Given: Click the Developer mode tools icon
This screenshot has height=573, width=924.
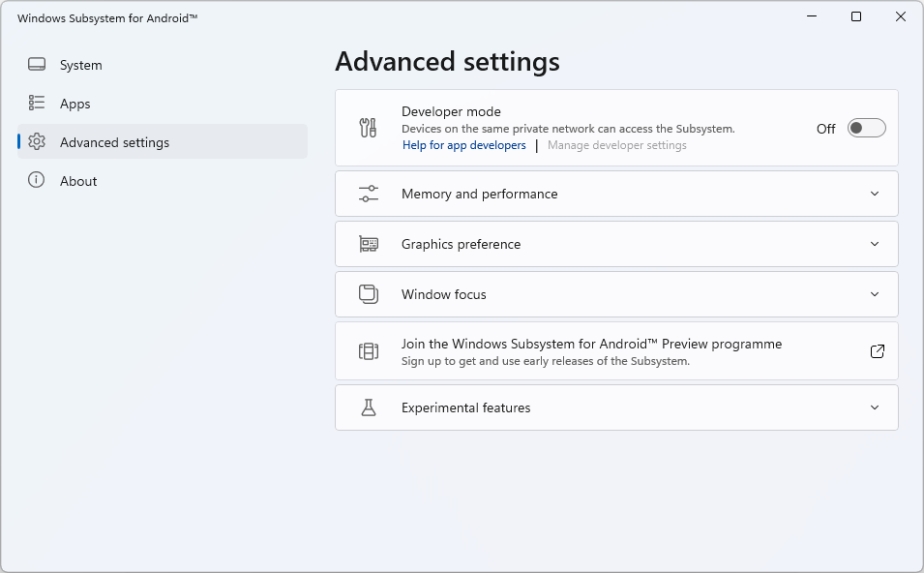Looking at the screenshot, I should (x=369, y=128).
